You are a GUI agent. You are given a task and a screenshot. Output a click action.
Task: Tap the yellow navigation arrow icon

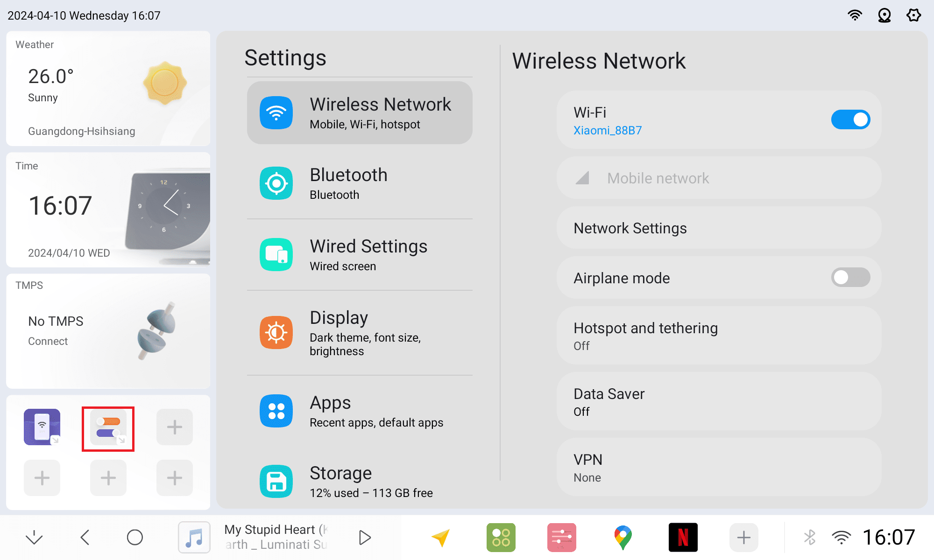(x=440, y=538)
